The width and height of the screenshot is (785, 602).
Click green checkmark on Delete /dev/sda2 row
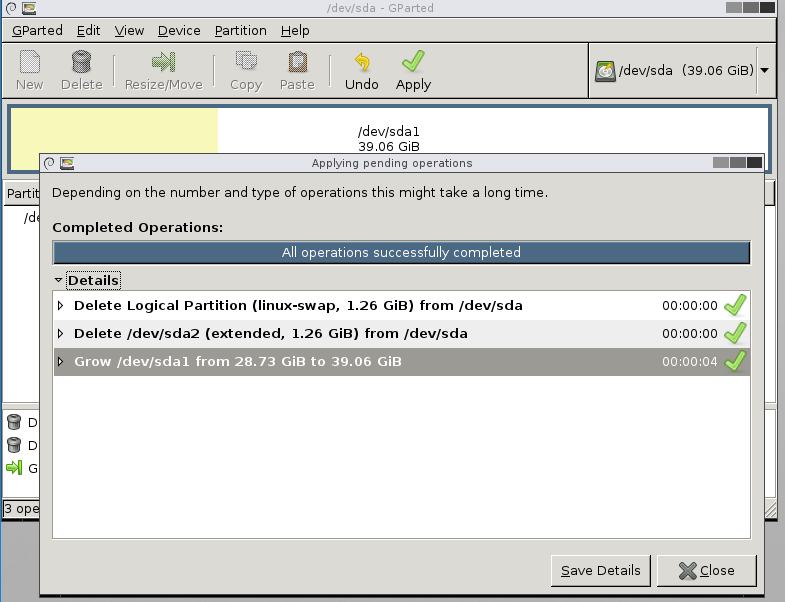point(735,333)
